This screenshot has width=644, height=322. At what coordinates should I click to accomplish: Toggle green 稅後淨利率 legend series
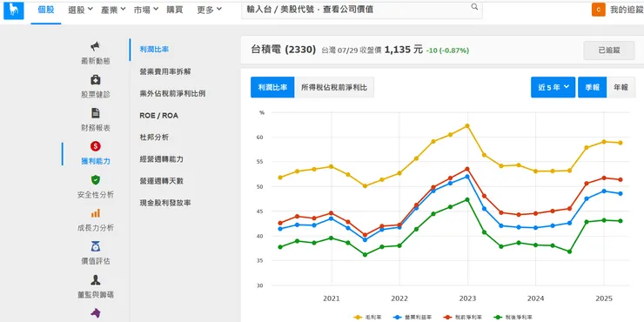[x=513, y=317]
